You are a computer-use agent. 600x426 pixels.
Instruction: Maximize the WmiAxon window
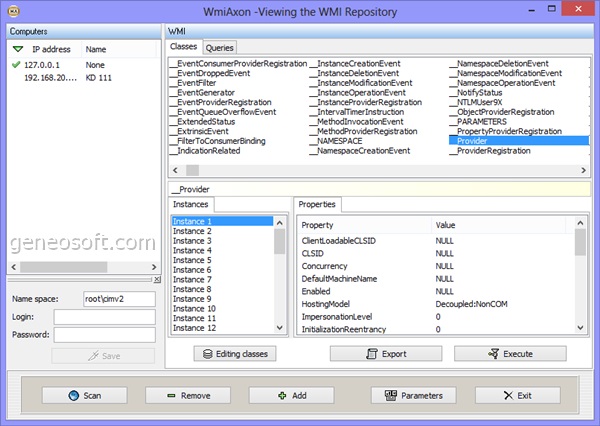pyautogui.click(x=551, y=8)
